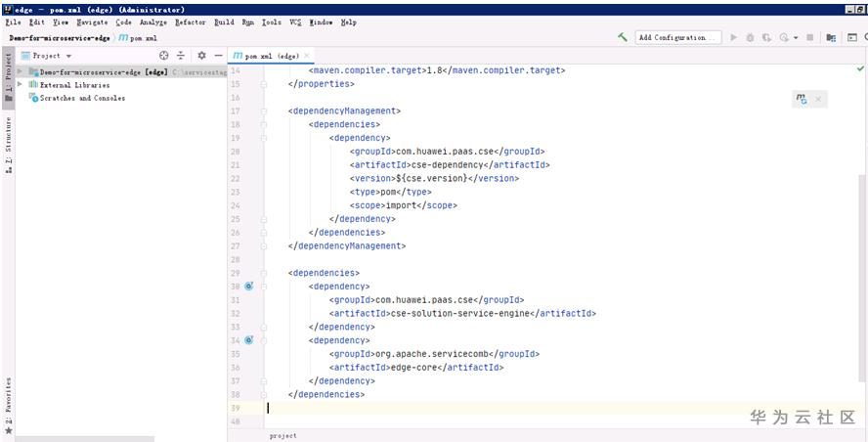Click line number 39 in gutter
The width and height of the screenshot is (868, 442).
tap(236, 408)
